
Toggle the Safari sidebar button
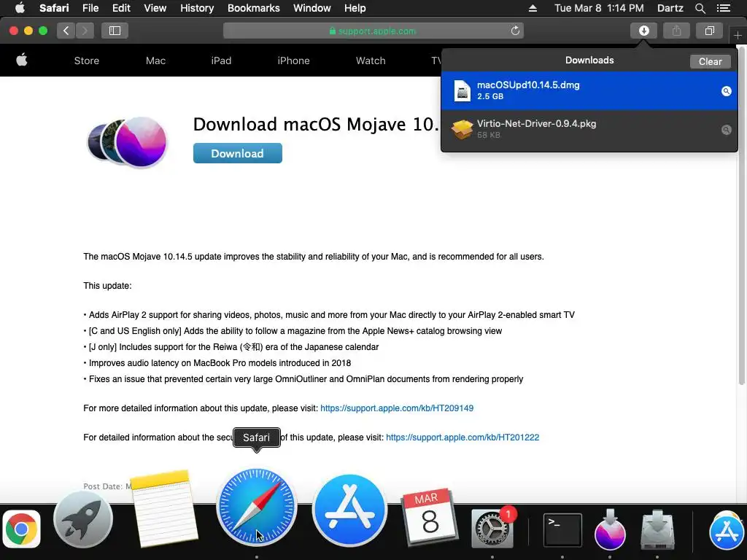coord(115,31)
